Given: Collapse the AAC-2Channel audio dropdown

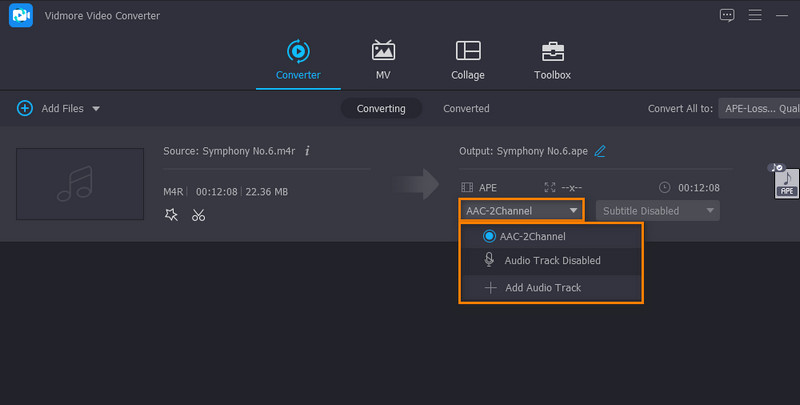Looking at the screenshot, I should pyautogui.click(x=521, y=210).
